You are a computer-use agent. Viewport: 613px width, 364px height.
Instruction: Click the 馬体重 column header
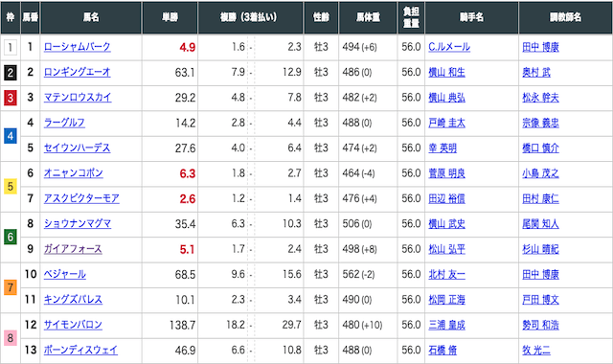tap(368, 17)
